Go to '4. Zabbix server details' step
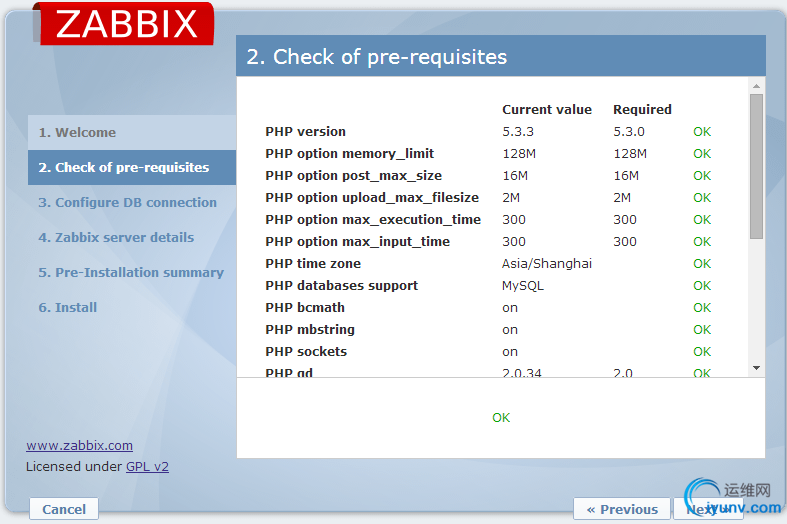This screenshot has height=524, width=787. click(x=116, y=237)
